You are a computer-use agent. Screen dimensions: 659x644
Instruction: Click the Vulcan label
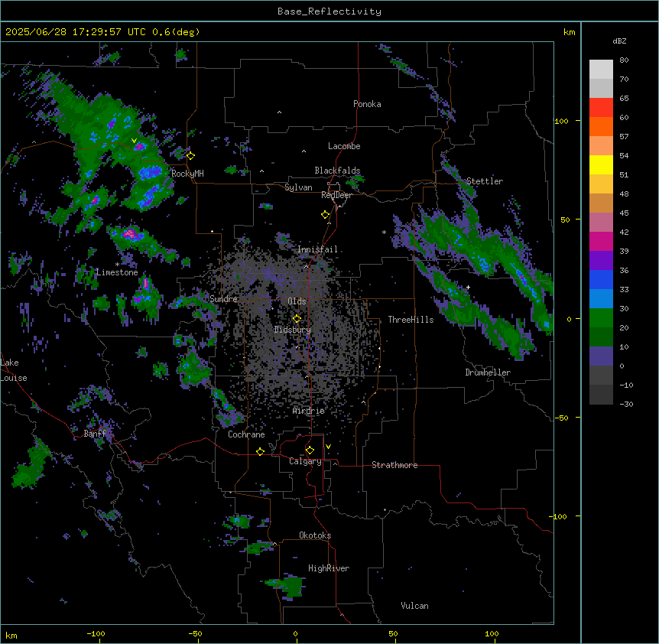415,606
